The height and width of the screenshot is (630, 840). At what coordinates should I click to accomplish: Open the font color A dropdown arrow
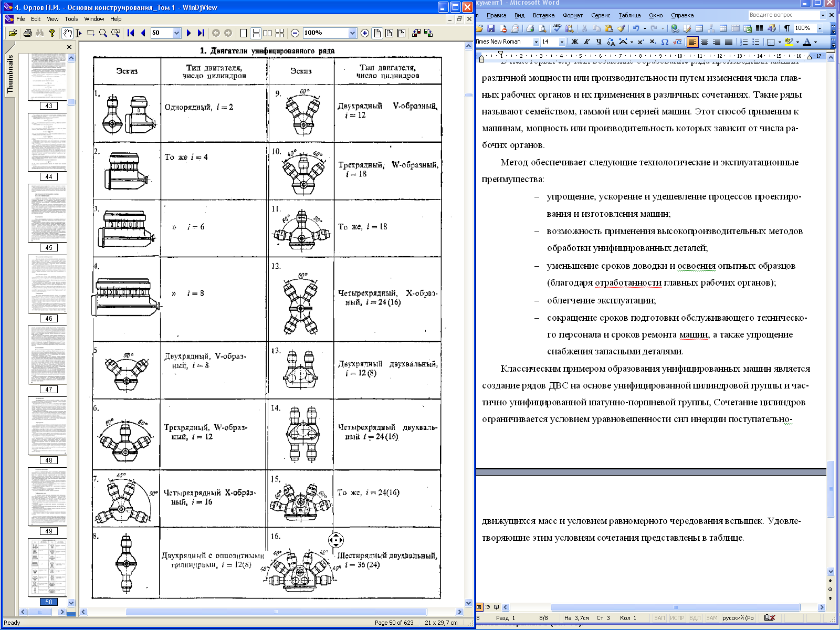[x=815, y=42]
